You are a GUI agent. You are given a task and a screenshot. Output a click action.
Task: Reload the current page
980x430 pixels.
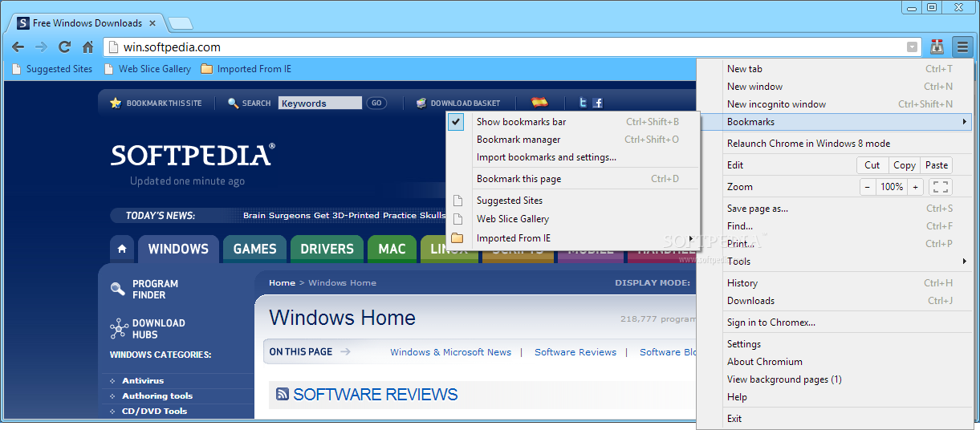[64, 47]
